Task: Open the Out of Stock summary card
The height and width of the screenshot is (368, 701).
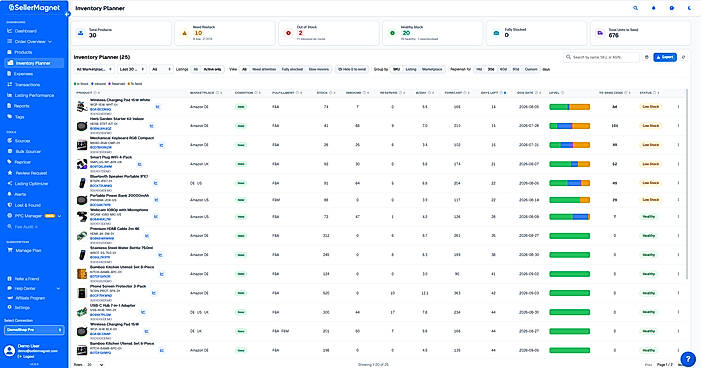Action: coord(329,33)
